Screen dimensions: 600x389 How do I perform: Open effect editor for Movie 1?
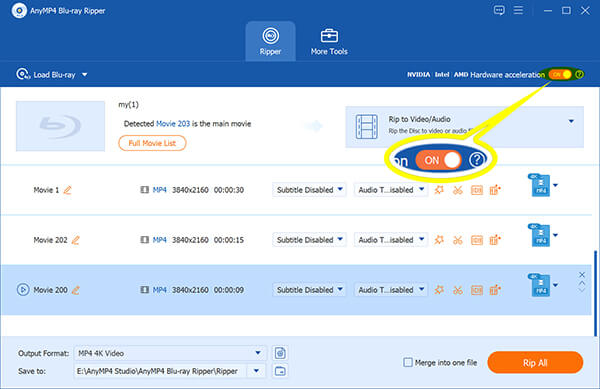(x=439, y=190)
